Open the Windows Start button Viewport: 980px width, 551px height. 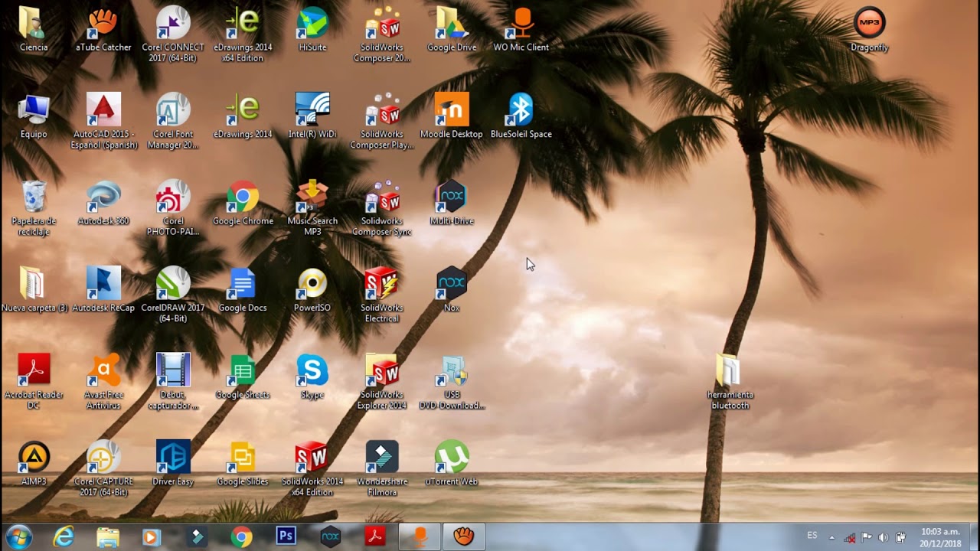click(18, 536)
